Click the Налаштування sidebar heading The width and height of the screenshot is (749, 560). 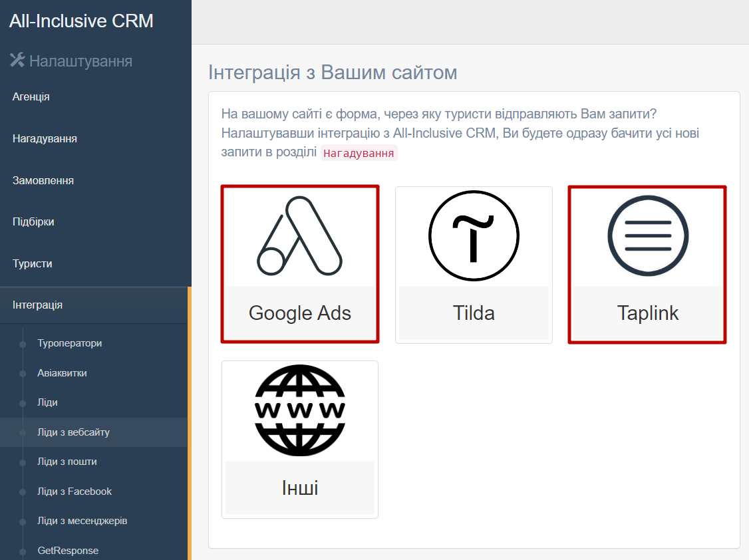pyautogui.click(x=80, y=61)
